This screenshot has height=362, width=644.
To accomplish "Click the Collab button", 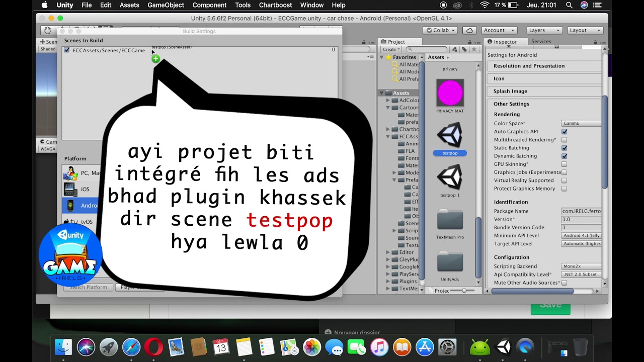I will pos(440,30).
